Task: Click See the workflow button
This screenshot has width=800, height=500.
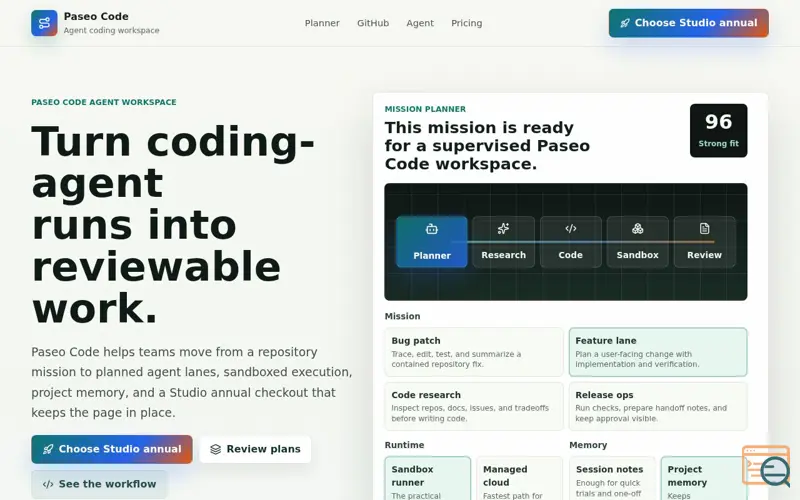Action: [99, 484]
